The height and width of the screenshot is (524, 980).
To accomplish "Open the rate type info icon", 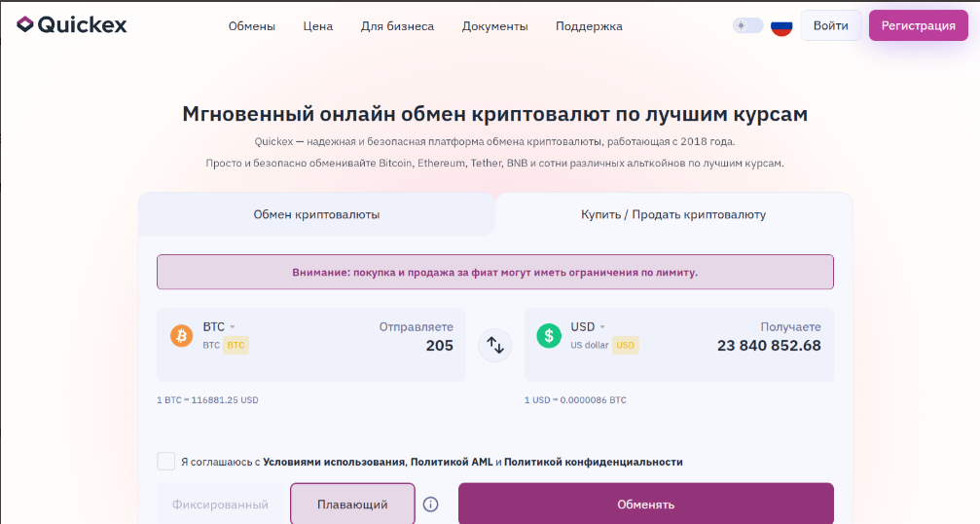I will [430, 504].
